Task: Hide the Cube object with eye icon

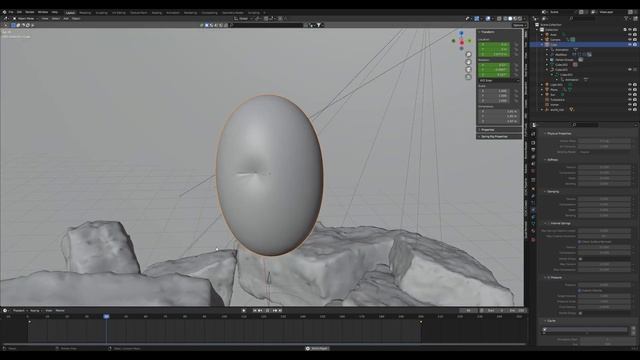Action: 630,44
